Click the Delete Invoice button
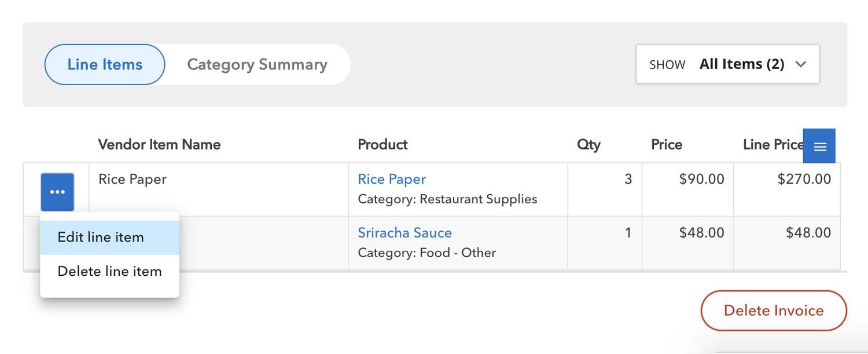 [x=774, y=311]
